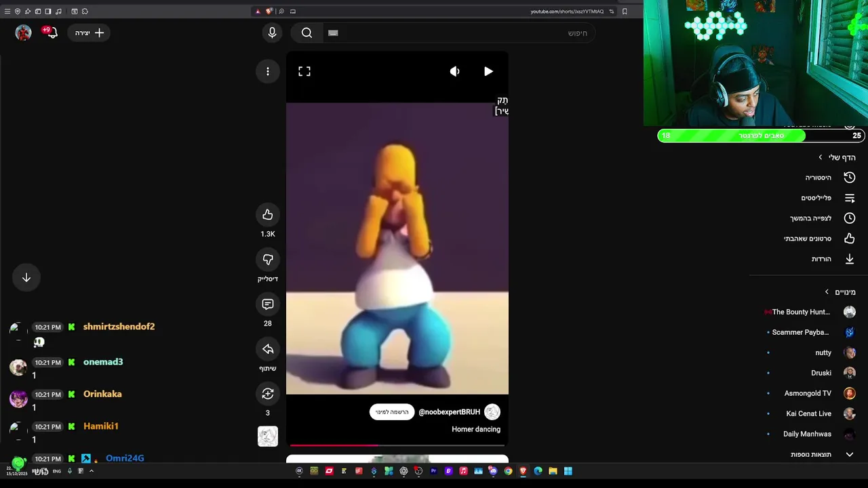Open the account profile avatar
The image size is (868, 488).
pyautogui.click(x=24, y=33)
